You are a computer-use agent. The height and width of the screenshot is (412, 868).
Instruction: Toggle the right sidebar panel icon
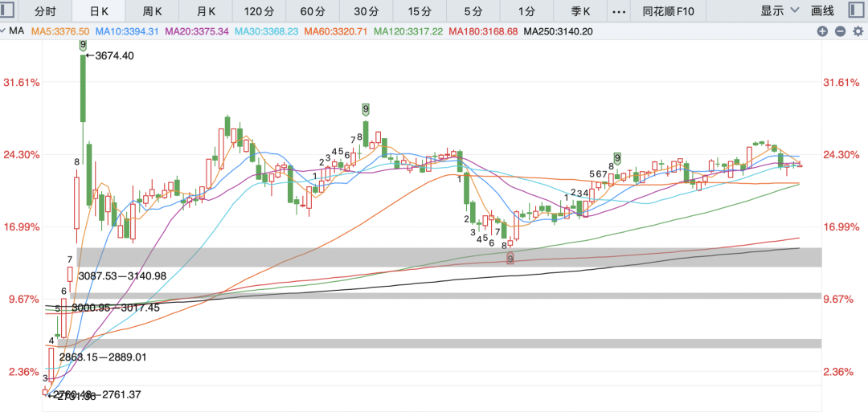(856, 10)
